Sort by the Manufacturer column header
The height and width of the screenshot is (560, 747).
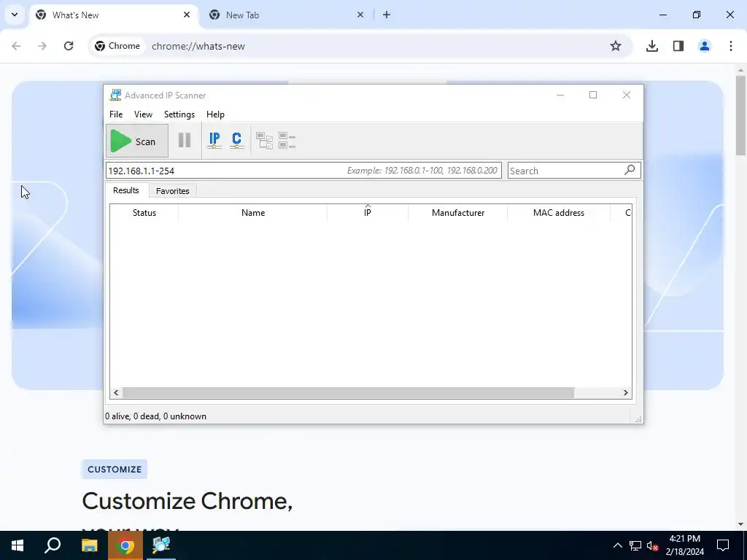[x=458, y=213]
